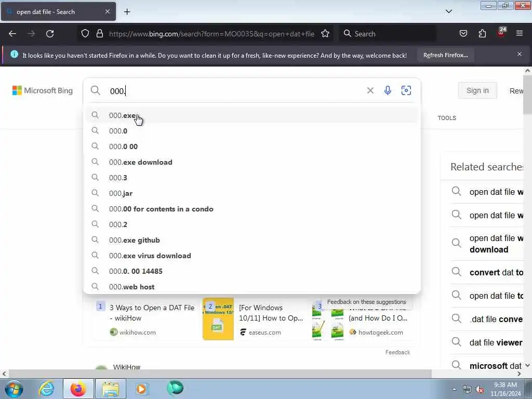Click the horizontal scrollbar at page bottom
The width and height of the screenshot is (532, 399).
(220, 374)
